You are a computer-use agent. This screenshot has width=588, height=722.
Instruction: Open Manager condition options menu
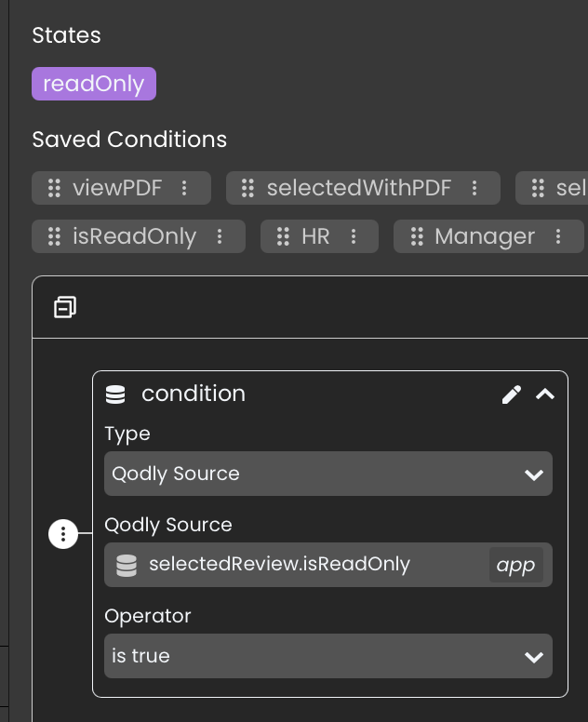pyautogui.click(x=558, y=236)
